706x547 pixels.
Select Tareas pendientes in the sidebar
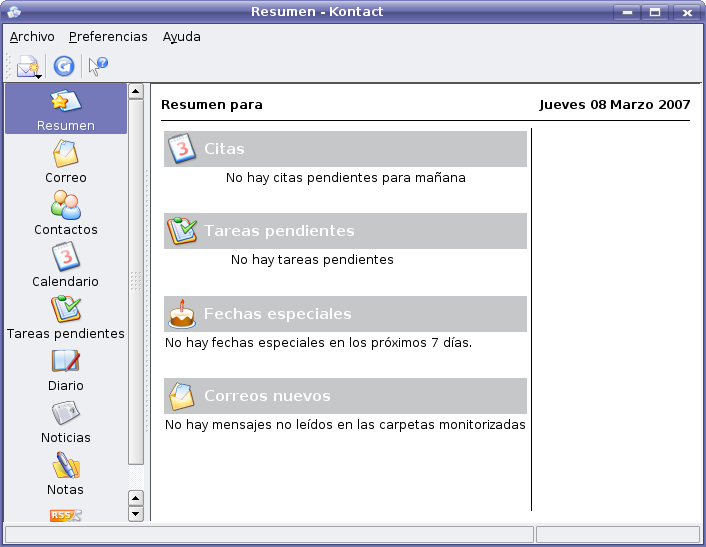point(66,317)
